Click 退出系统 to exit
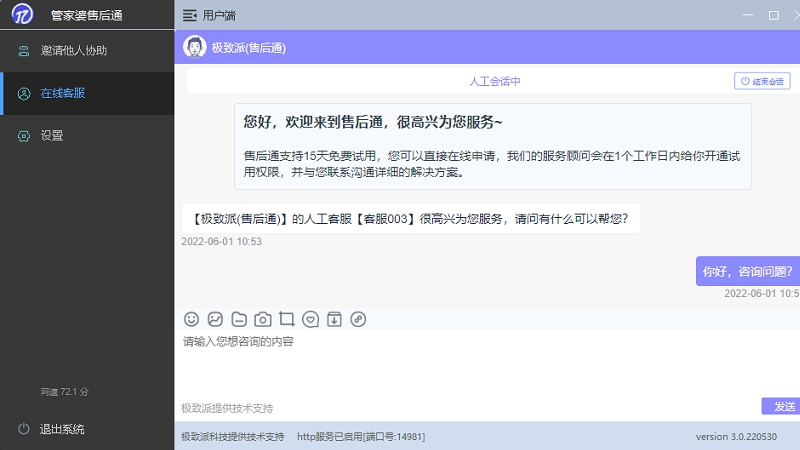The image size is (800, 450). click(62, 429)
